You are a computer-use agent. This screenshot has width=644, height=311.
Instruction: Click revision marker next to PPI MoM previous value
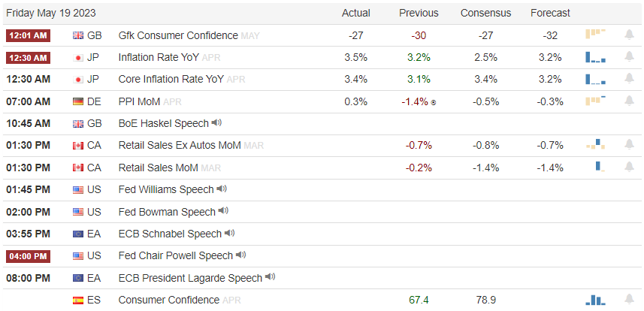433,103
